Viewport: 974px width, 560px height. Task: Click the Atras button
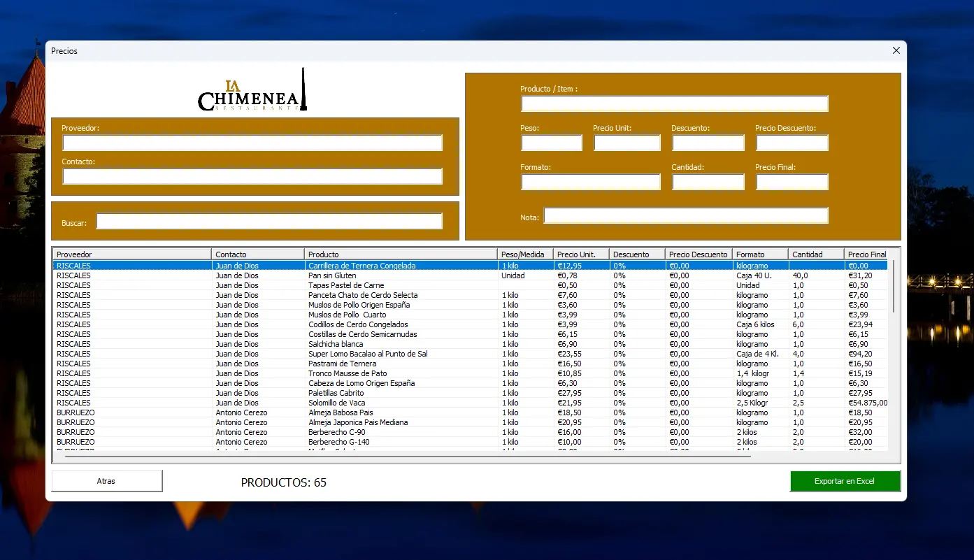point(106,481)
